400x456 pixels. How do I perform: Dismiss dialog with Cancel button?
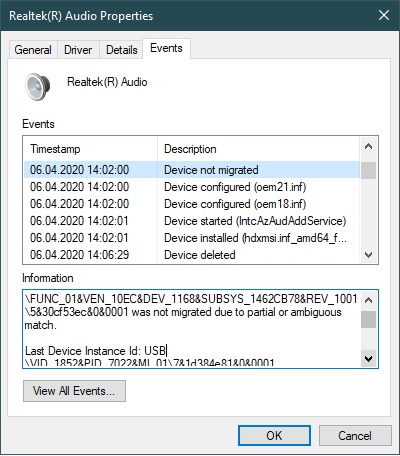click(x=355, y=436)
